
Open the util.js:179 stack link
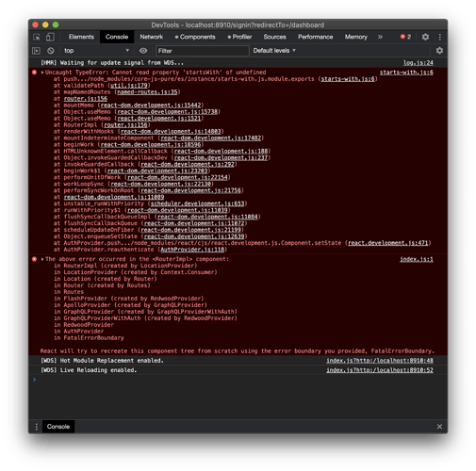pos(129,86)
